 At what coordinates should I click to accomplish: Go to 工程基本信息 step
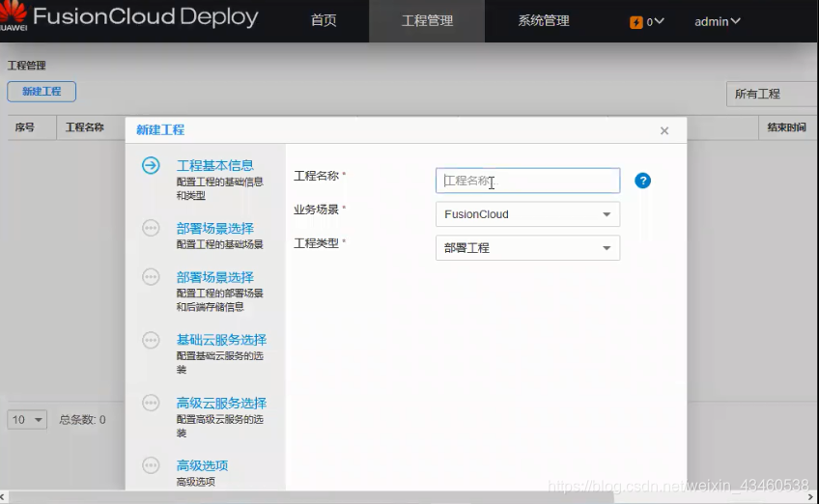click(214, 165)
